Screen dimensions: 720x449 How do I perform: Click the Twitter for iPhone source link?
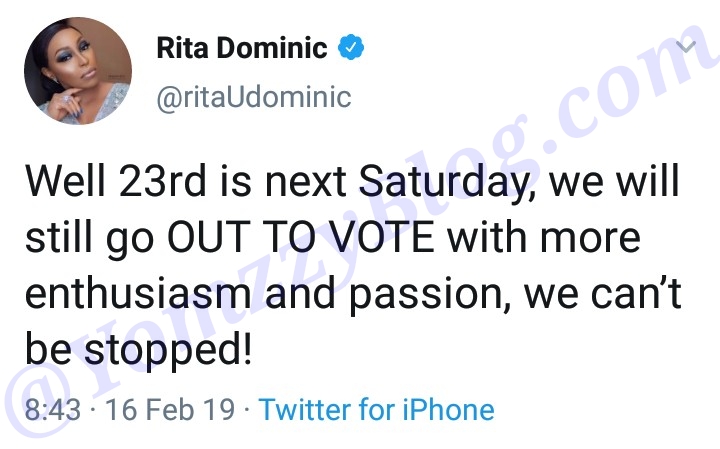pos(376,409)
